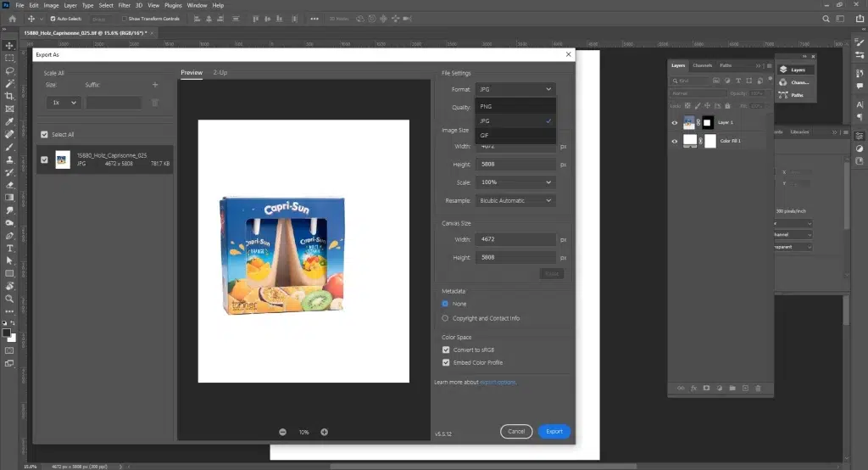Uncheck the 15880_Holz_Caprisonne_025 asset checkbox

coord(44,159)
